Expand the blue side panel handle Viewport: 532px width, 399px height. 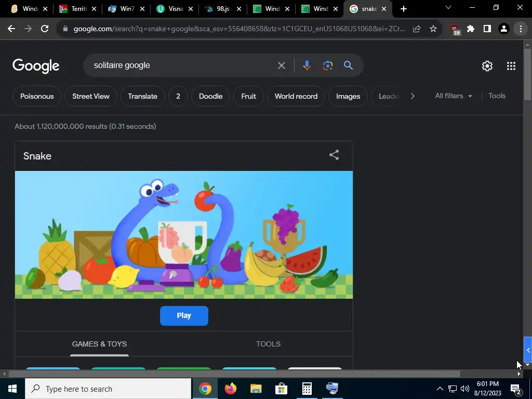pyautogui.click(x=528, y=350)
